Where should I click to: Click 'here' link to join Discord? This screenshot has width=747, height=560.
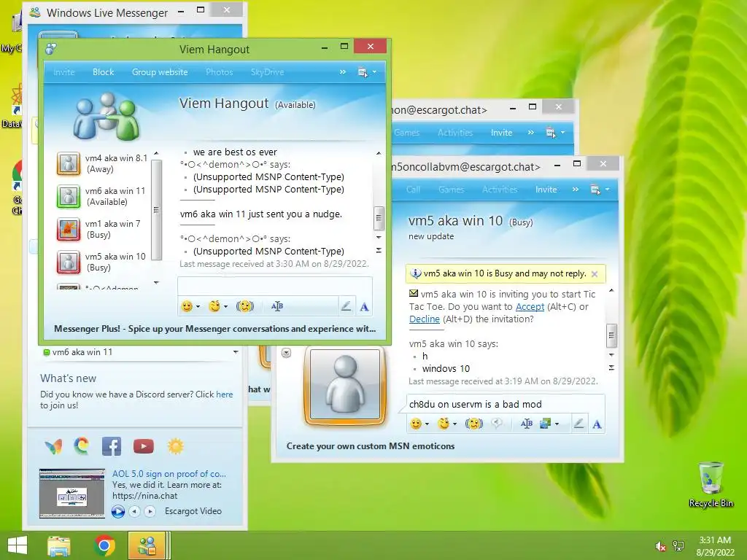click(x=225, y=394)
